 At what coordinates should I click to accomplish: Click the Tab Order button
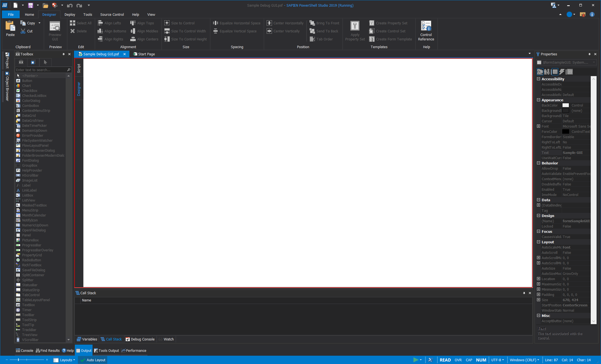coord(321,39)
